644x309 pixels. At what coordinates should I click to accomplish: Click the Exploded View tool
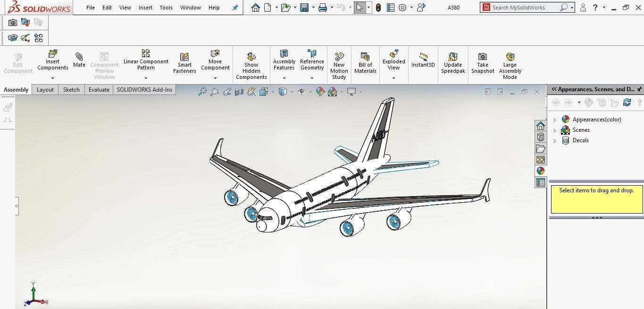pos(394,60)
